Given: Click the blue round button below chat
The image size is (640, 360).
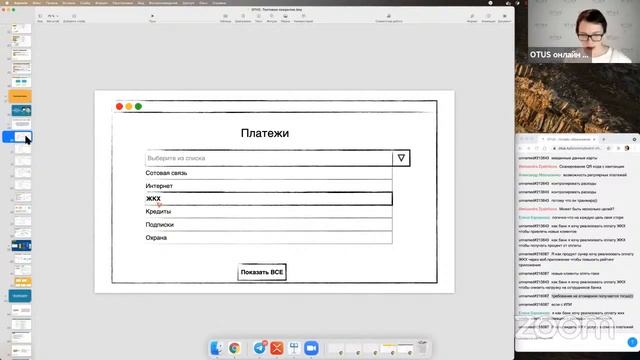Looking at the screenshot, I should coord(632,342).
